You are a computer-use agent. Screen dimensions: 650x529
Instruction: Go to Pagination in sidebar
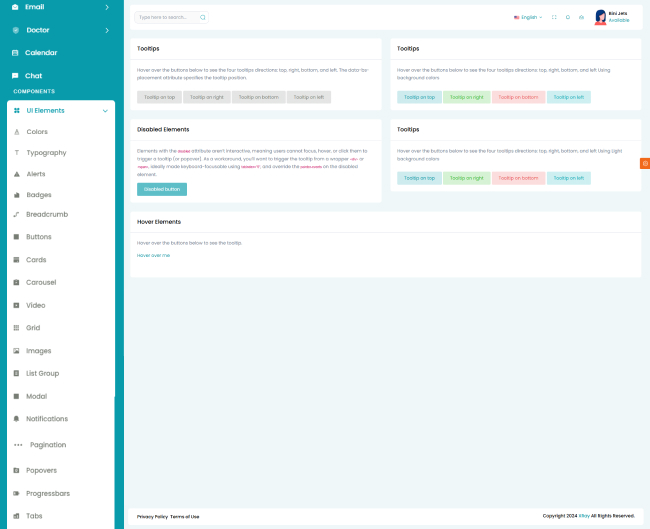click(48, 444)
